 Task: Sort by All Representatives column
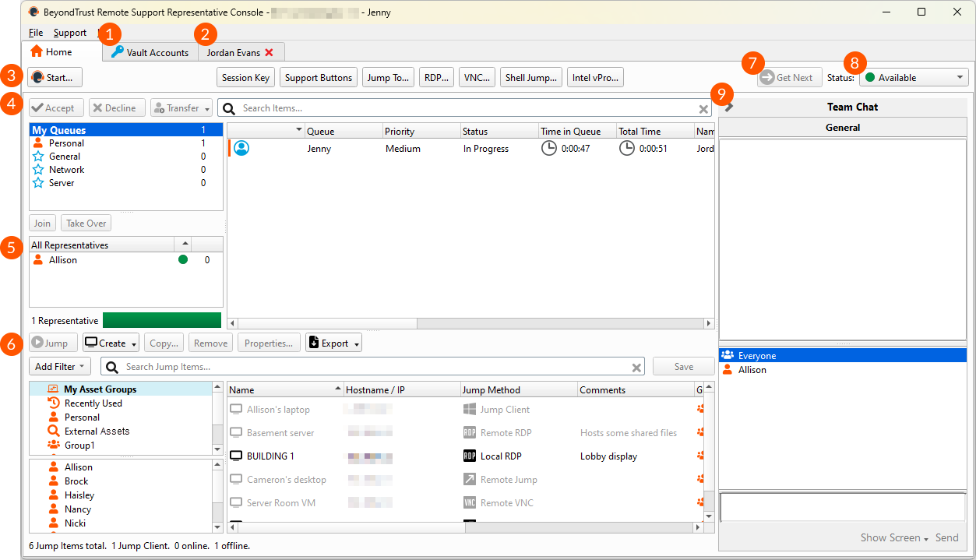100,245
